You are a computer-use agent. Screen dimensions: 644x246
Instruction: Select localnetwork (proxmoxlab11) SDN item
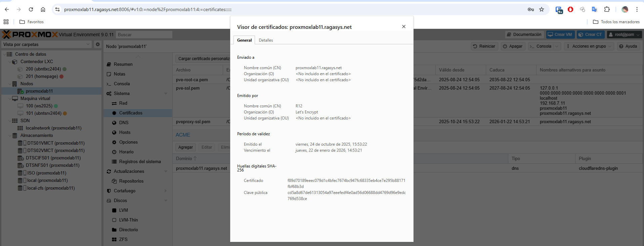coord(53,128)
